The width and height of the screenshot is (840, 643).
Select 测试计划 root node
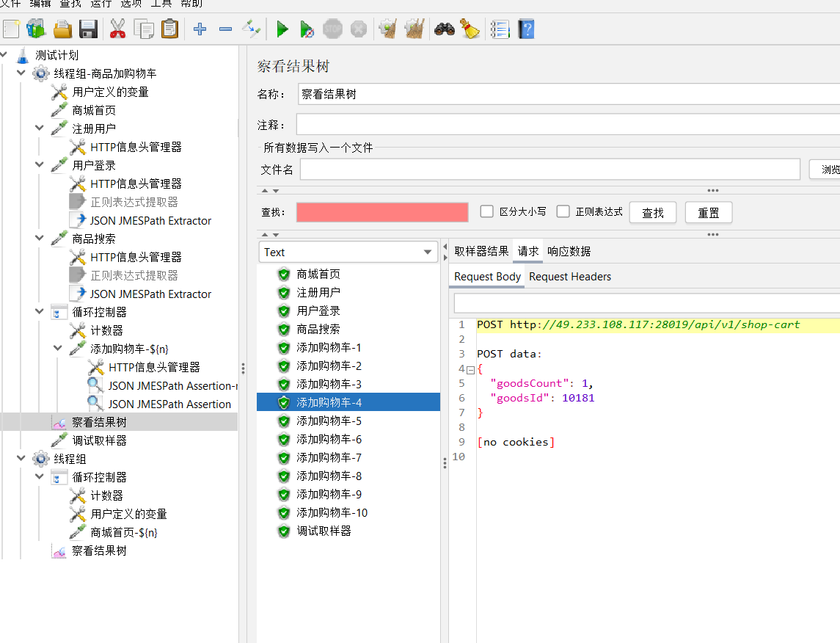coord(56,55)
